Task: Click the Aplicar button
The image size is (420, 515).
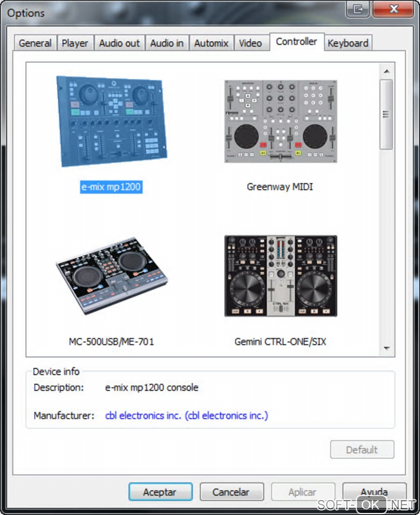Action: pos(303,492)
